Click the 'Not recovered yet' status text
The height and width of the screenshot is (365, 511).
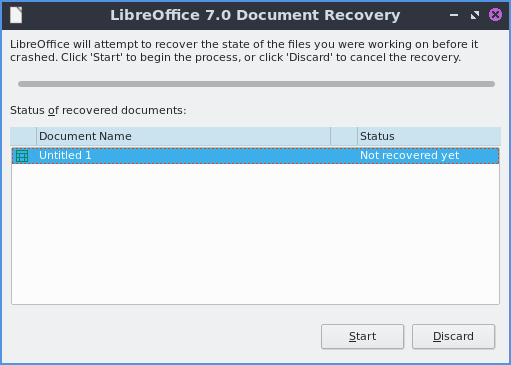[409, 155]
